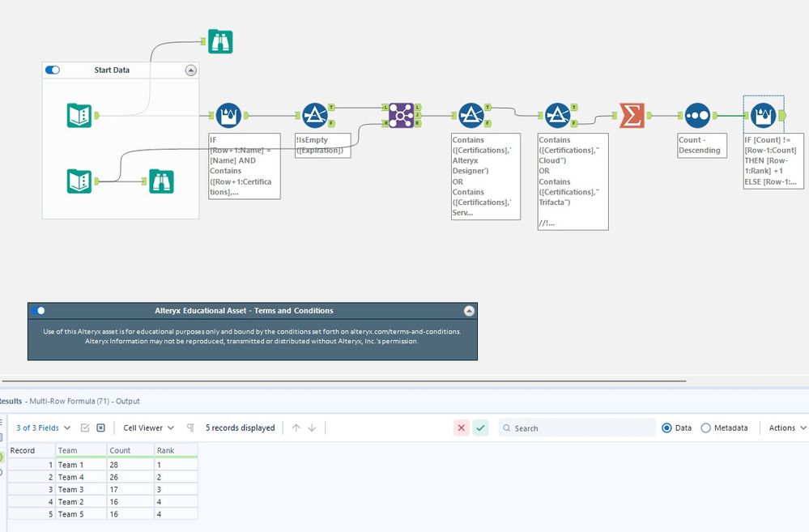Select the Data radio button
Screen dimensions: 809x532
point(666,428)
